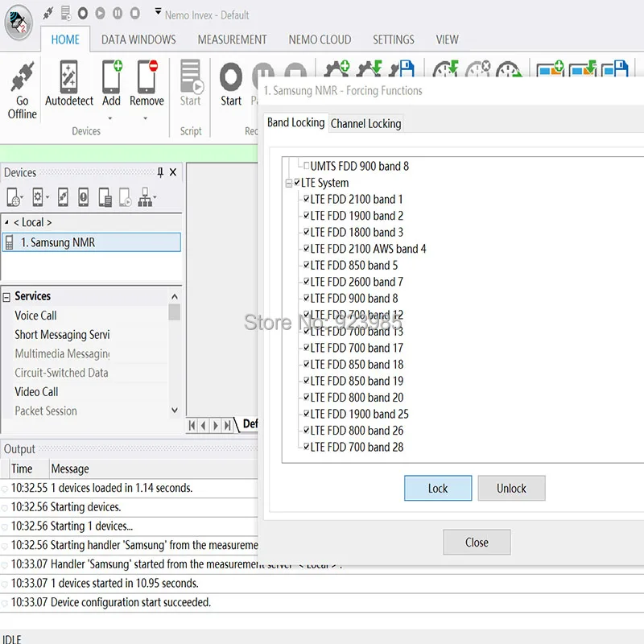Uncheck LTE FDD 1900 band 2

coord(307,215)
